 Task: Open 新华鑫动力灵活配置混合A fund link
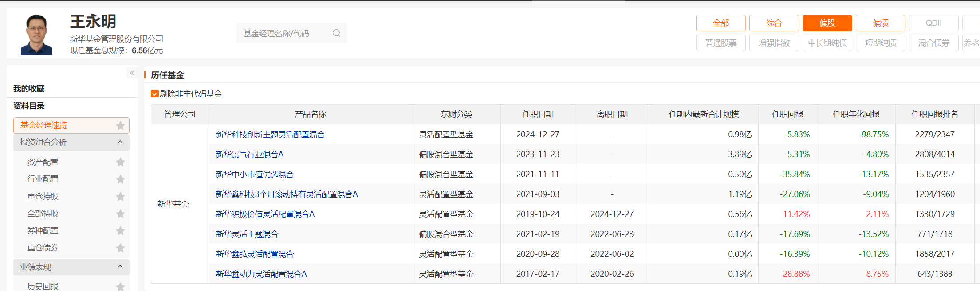pos(261,274)
